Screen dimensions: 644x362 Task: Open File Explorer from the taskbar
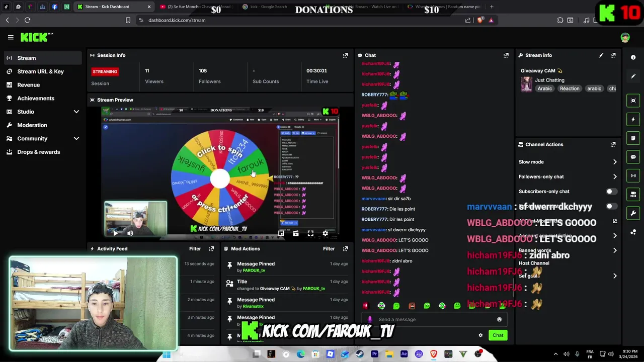(x=389, y=354)
